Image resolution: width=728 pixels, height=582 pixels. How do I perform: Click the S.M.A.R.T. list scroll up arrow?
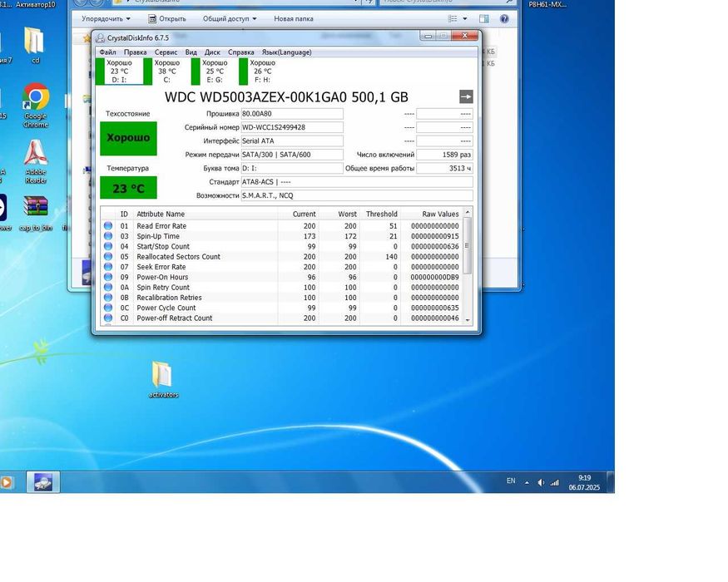(468, 212)
